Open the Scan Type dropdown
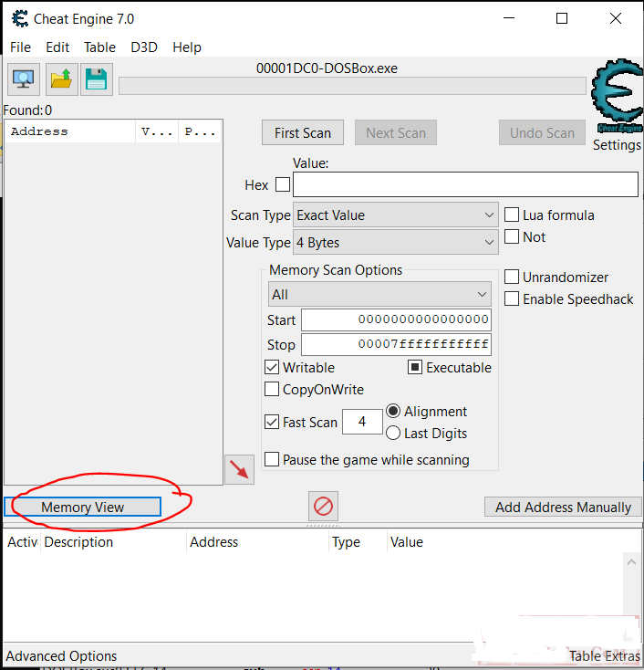The image size is (644, 670). tap(396, 215)
